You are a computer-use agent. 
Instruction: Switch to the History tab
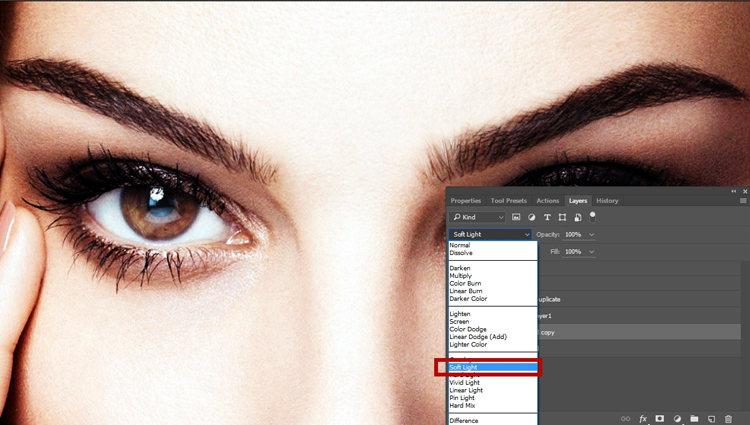coord(607,201)
